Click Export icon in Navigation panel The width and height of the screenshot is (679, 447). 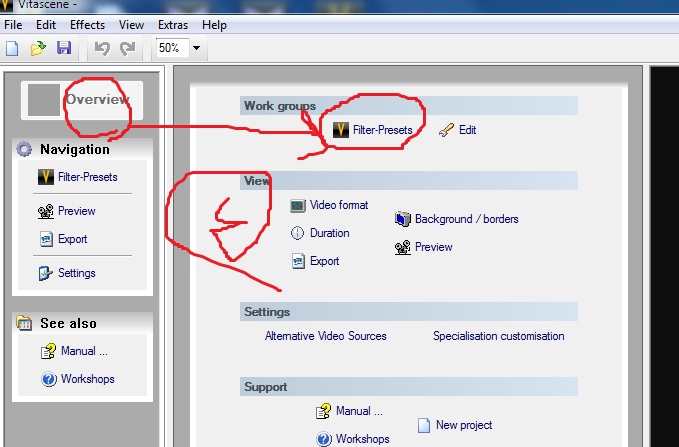click(46, 239)
